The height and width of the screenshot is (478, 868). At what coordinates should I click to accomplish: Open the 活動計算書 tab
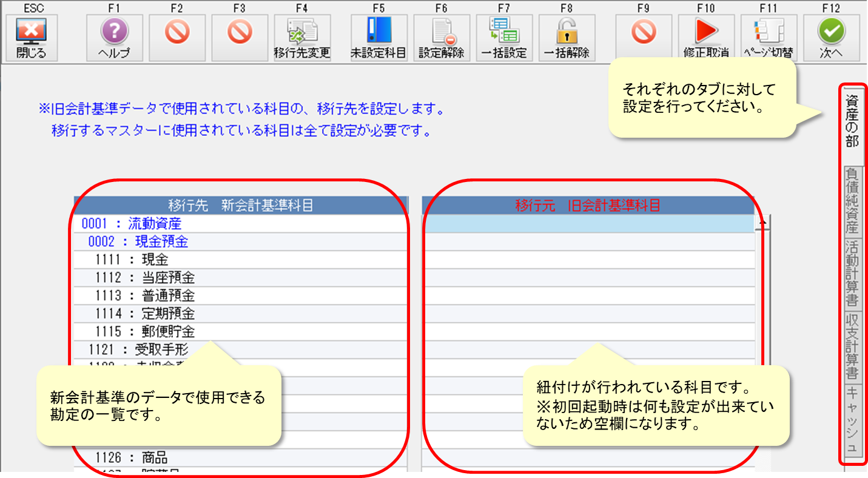(x=852, y=273)
